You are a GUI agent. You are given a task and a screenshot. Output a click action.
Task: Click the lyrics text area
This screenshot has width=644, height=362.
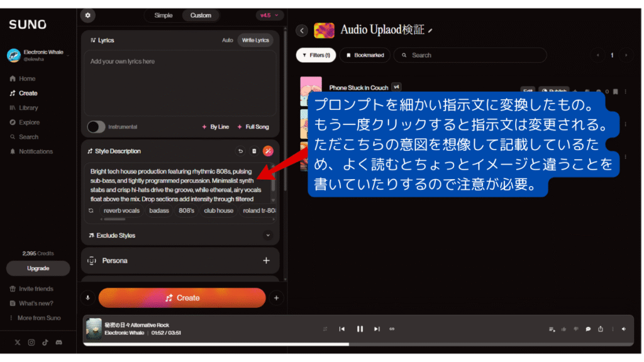click(180, 84)
